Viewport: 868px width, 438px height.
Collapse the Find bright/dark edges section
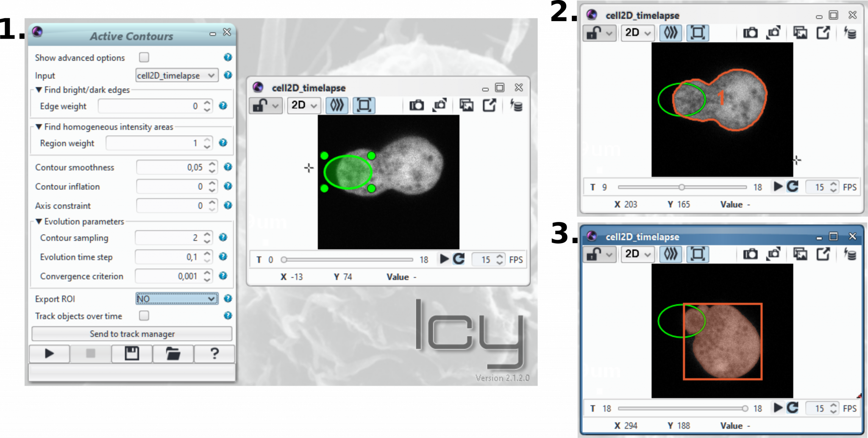click(x=40, y=90)
